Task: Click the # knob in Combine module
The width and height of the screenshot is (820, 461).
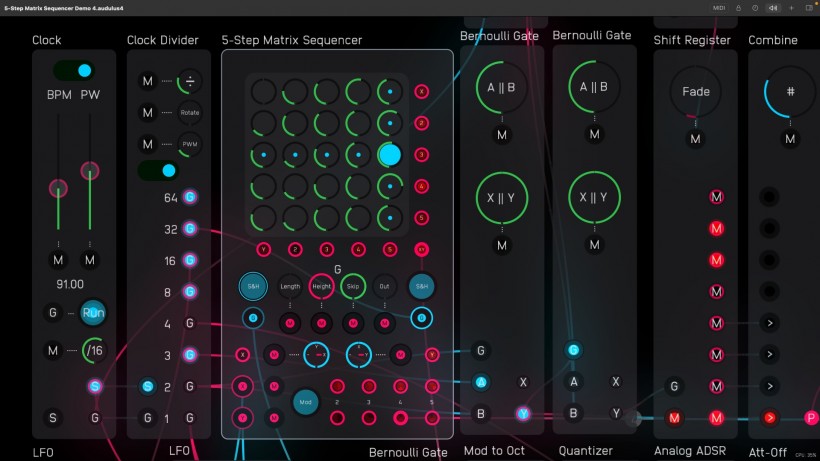Action: 790,92
